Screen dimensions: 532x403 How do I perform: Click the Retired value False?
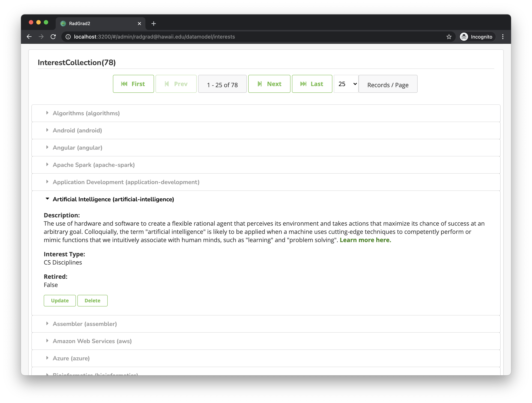tap(51, 285)
